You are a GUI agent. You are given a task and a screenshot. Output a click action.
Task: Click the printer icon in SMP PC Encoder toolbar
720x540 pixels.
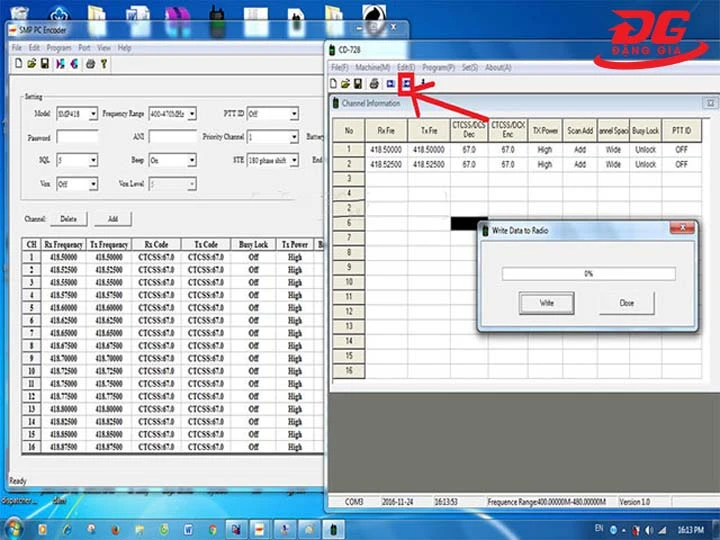[90, 64]
